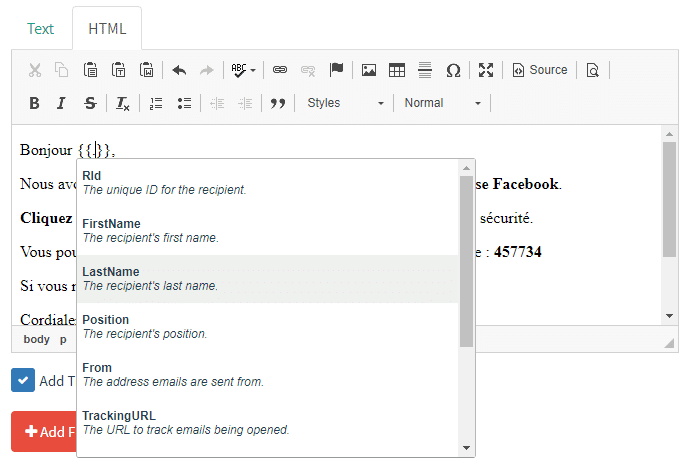Screen dimensions: 692x462
Task: Insert a table via grid icon
Action: tap(397, 70)
